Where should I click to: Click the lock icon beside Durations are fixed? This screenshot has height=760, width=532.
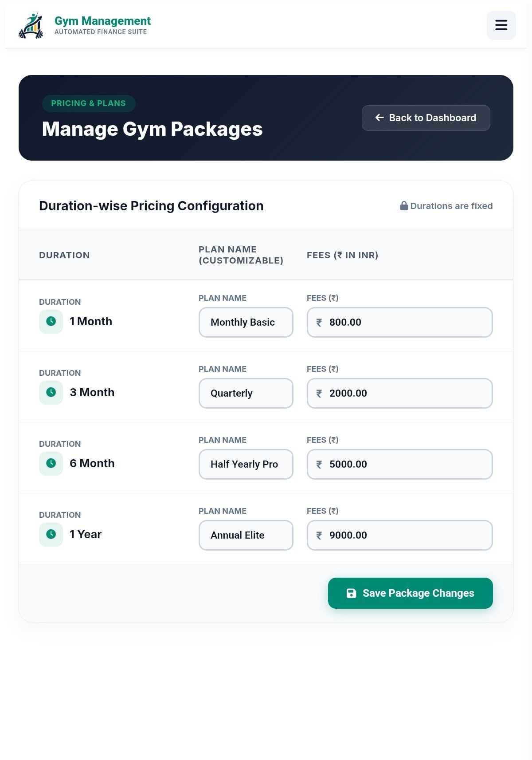(404, 205)
